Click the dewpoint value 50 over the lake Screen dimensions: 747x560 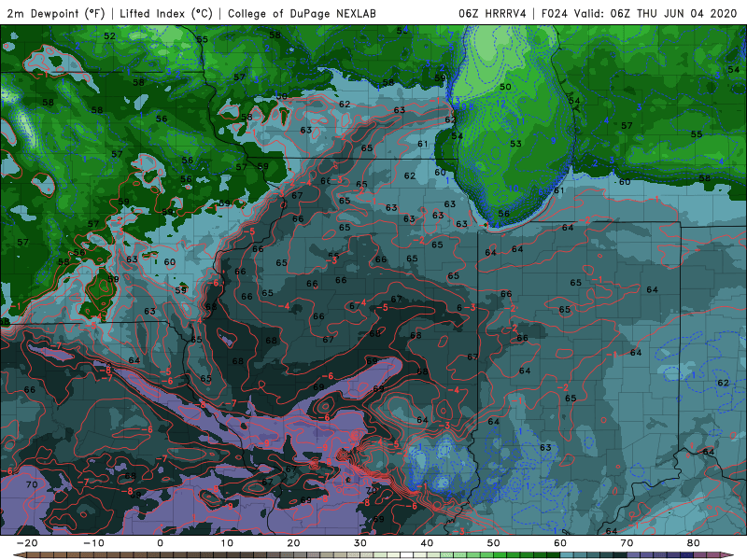[x=505, y=87]
